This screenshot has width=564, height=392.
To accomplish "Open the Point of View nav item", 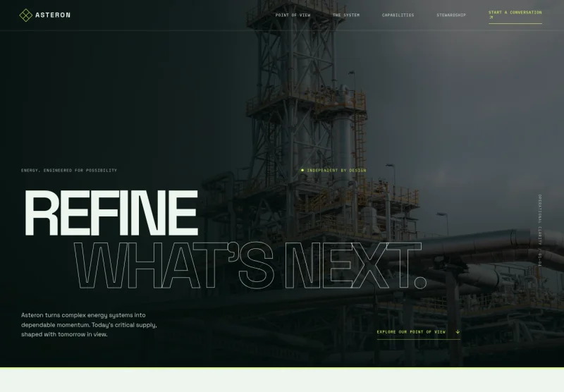I will pos(293,15).
